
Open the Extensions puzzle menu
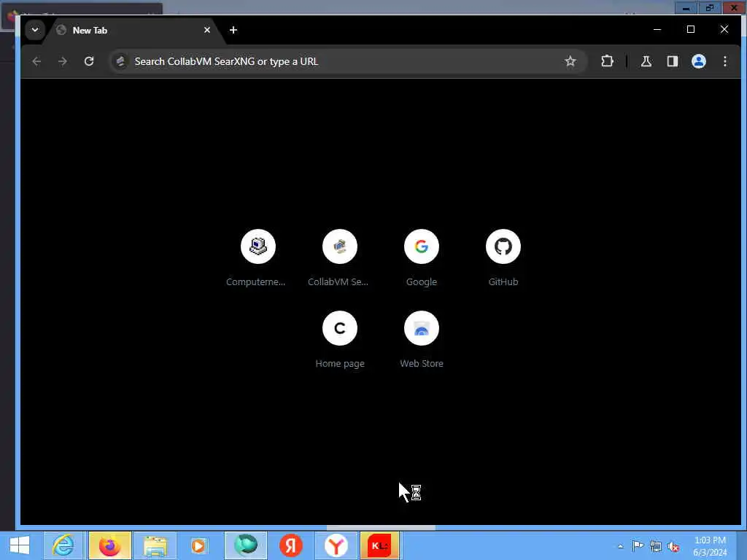point(607,61)
